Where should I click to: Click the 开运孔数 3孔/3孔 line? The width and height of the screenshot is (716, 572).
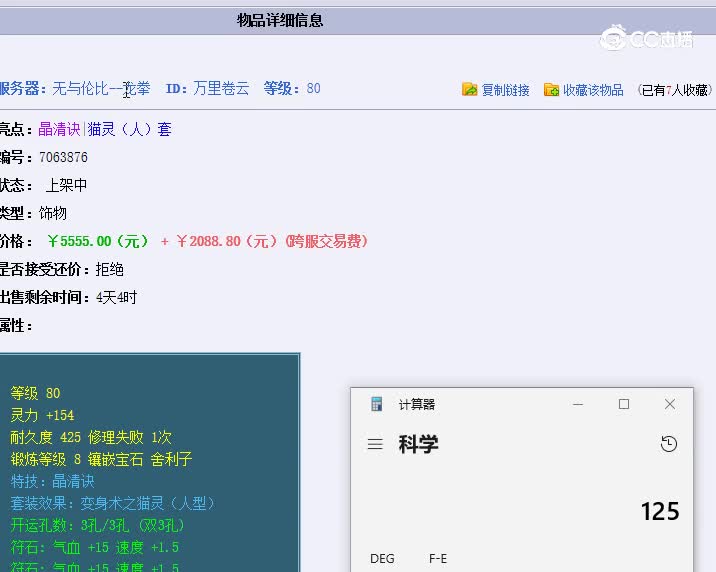tap(97, 525)
